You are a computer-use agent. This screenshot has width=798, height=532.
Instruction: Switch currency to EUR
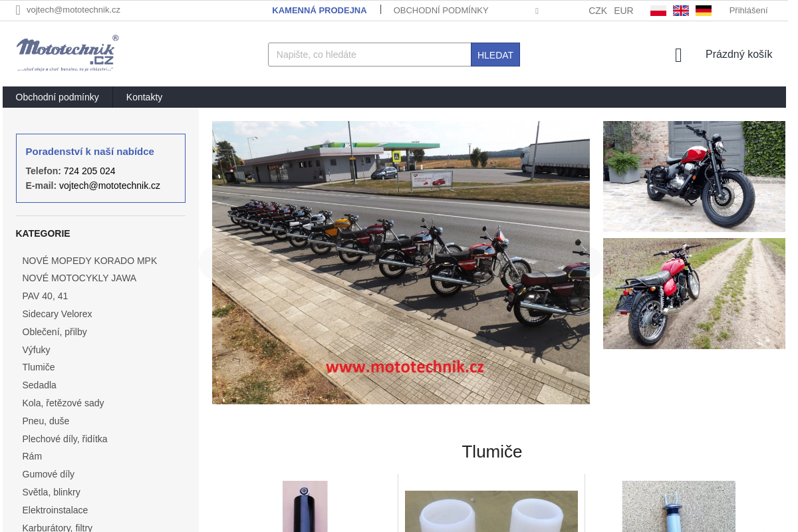pyautogui.click(x=623, y=11)
